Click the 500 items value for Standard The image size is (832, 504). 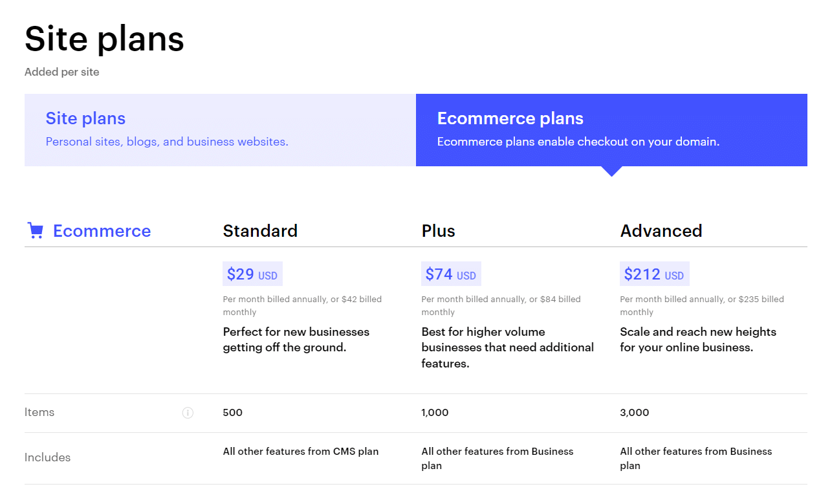(232, 412)
